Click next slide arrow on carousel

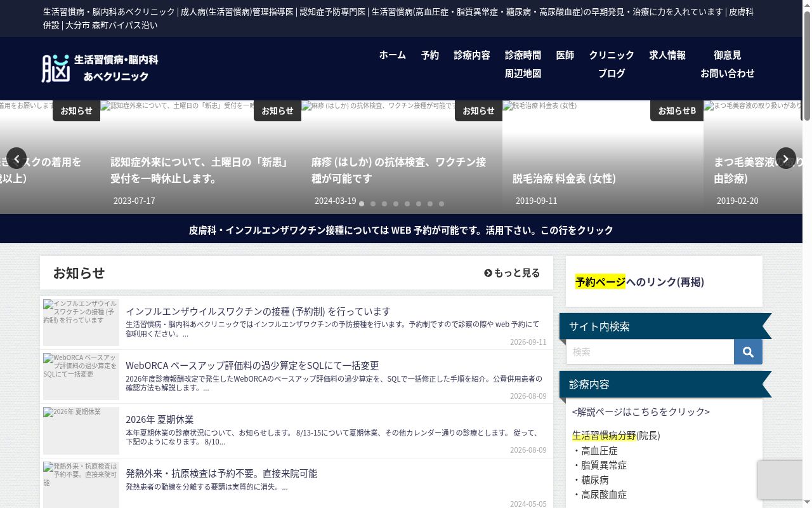786,158
